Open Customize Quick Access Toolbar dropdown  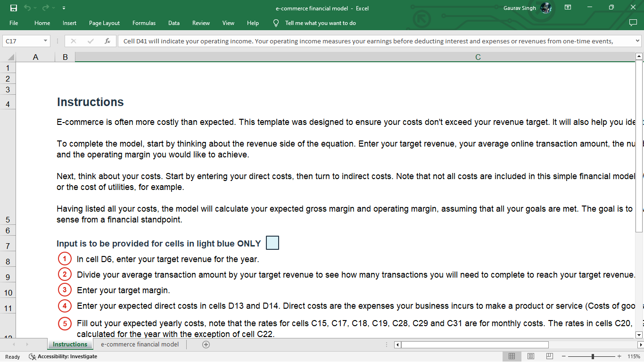(x=64, y=8)
